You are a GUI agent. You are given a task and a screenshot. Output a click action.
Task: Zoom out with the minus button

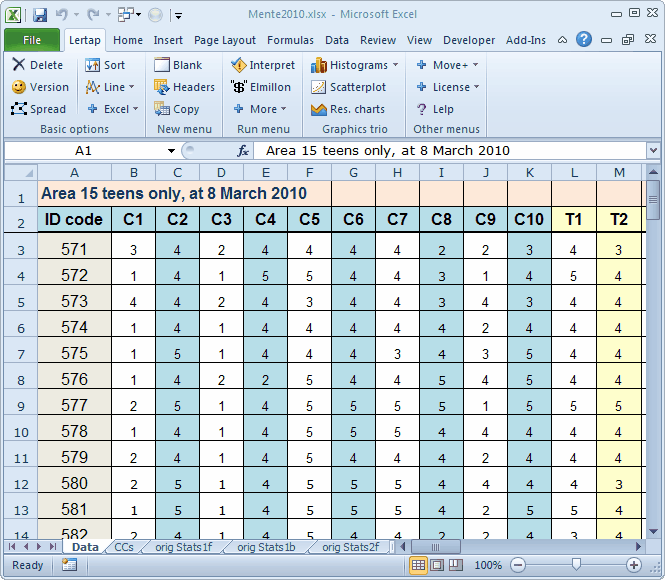click(x=517, y=565)
